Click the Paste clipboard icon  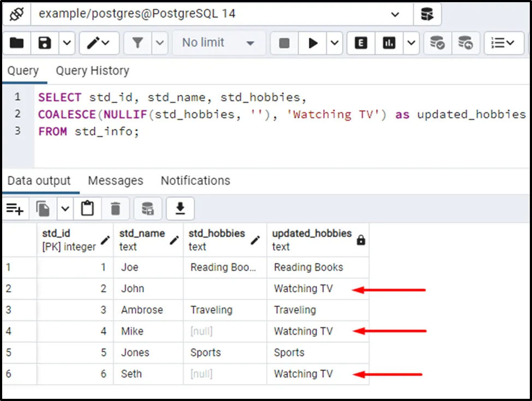point(87,208)
